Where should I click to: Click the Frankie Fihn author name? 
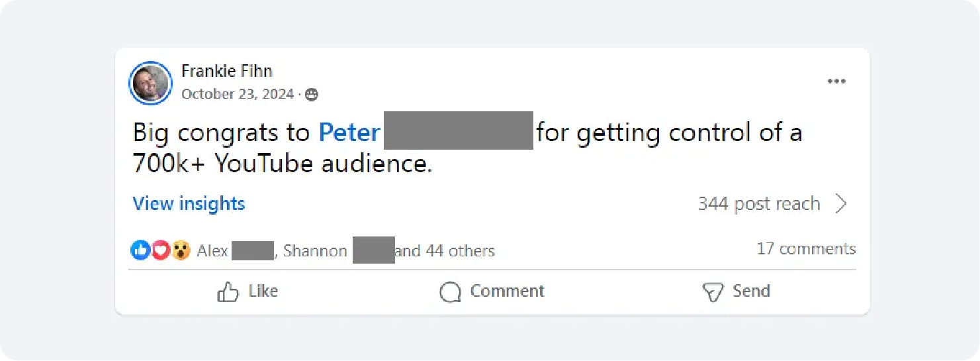tap(226, 71)
